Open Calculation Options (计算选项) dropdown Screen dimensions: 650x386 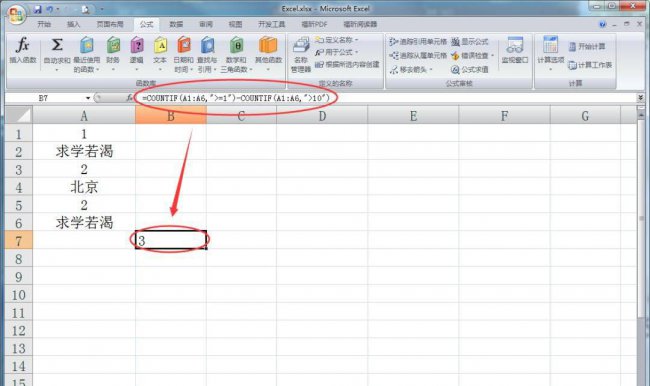tap(551, 54)
